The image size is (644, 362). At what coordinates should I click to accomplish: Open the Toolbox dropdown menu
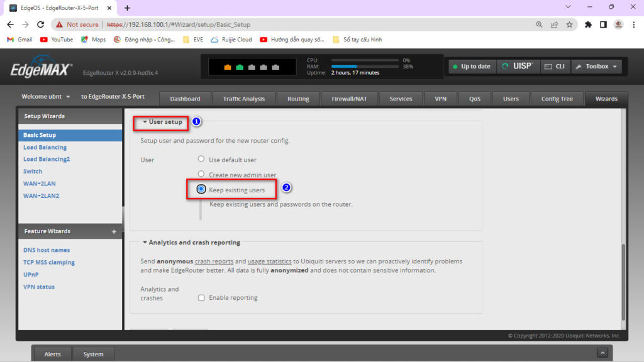596,67
